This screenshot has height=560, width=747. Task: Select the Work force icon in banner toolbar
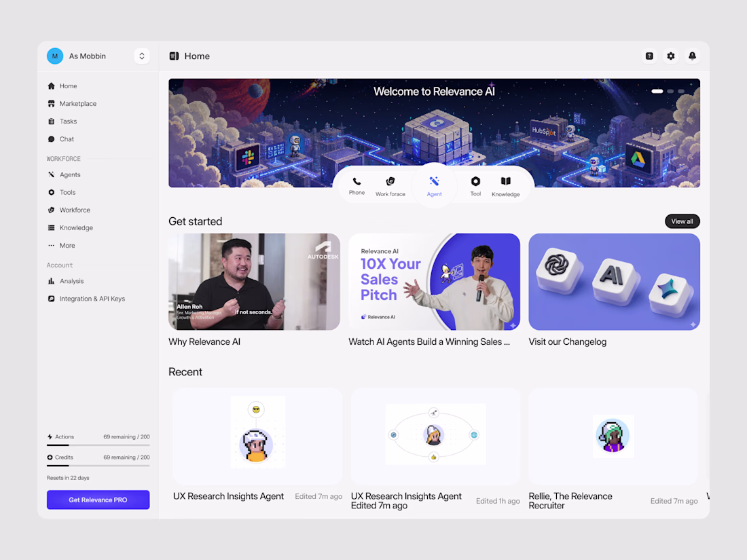[390, 181]
